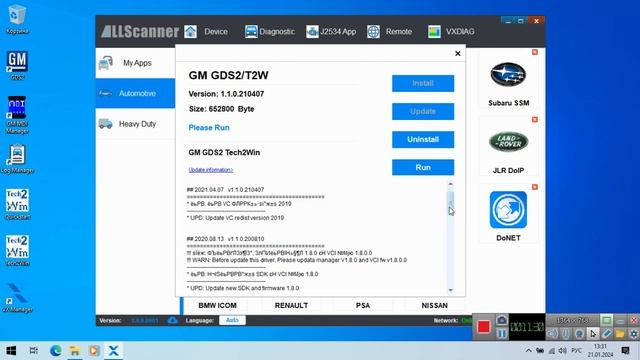Click the changelog scroll-down arrow
Viewport: 640px width, 360px height.
pos(451,290)
